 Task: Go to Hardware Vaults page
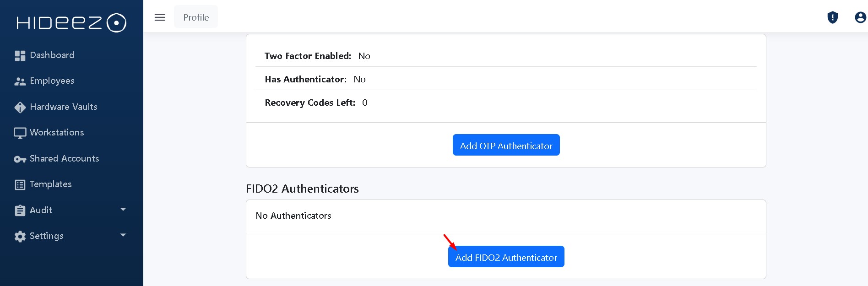pos(63,107)
